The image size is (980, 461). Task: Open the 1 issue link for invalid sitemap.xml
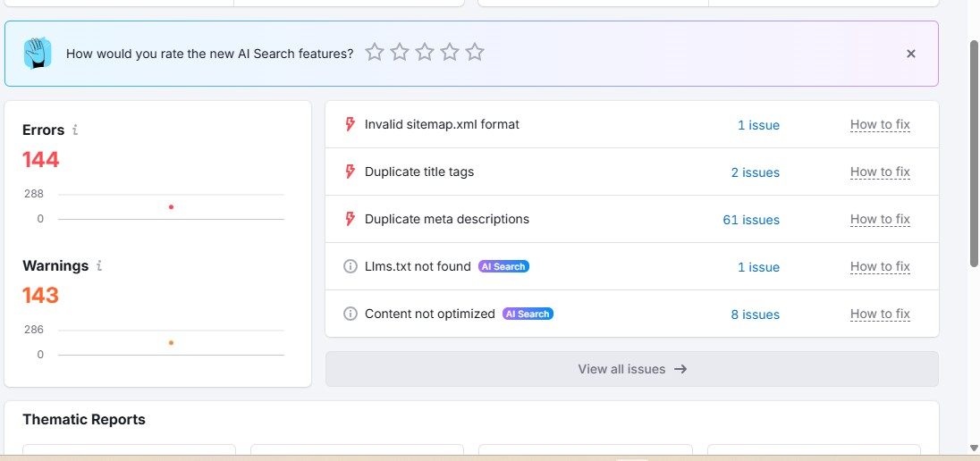pos(758,125)
